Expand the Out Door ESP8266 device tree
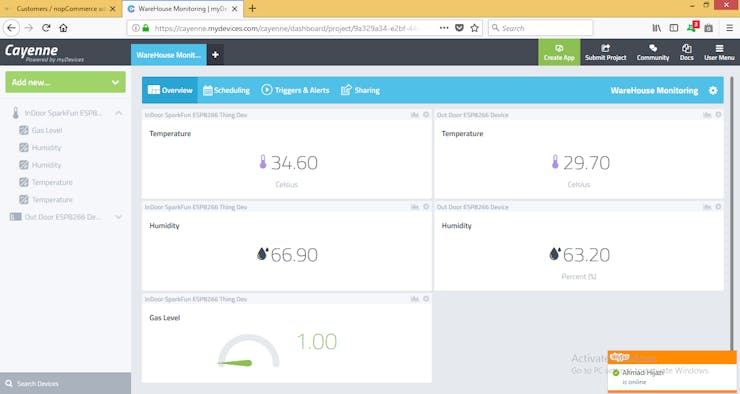740x394 pixels. pos(119,217)
